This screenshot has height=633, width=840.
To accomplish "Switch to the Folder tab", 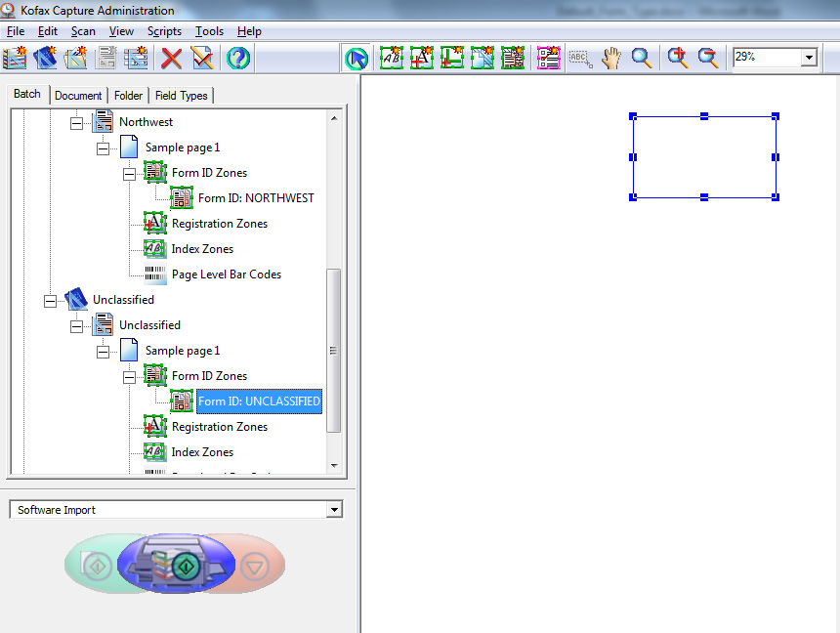I will pyautogui.click(x=129, y=96).
